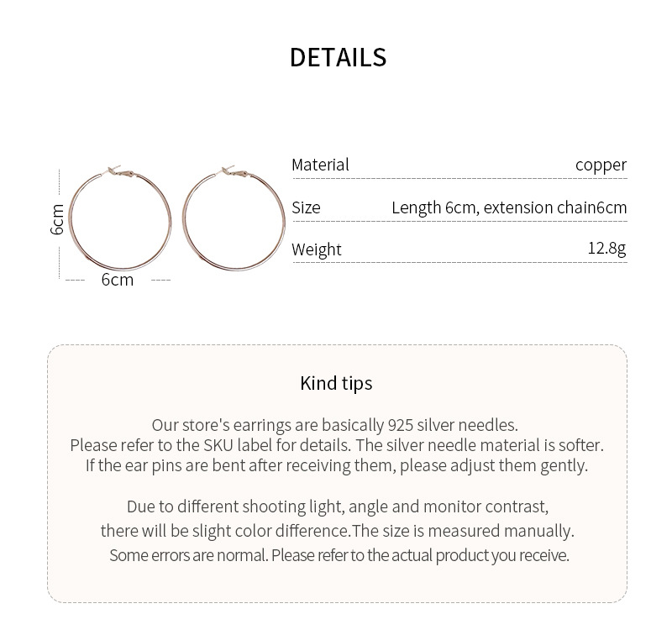
Task: Select the 12.8g weight value
Action: [606, 249]
